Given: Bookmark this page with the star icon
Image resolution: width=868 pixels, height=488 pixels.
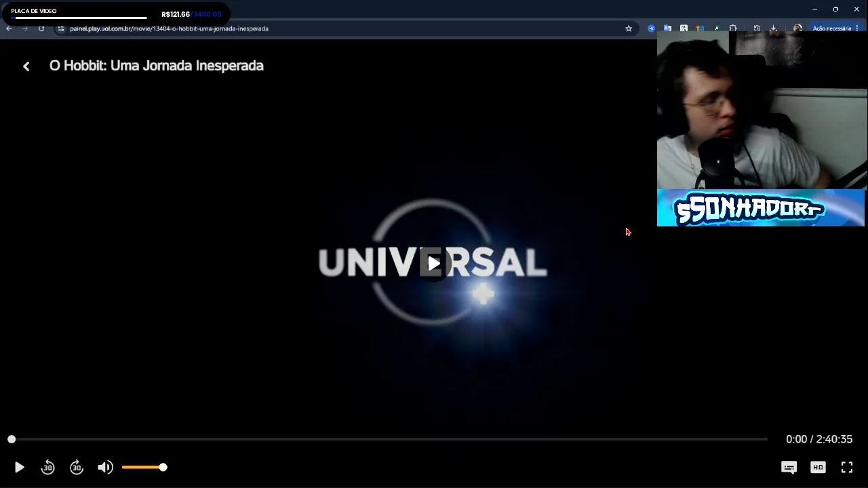Looking at the screenshot, I should pos(629,28).
